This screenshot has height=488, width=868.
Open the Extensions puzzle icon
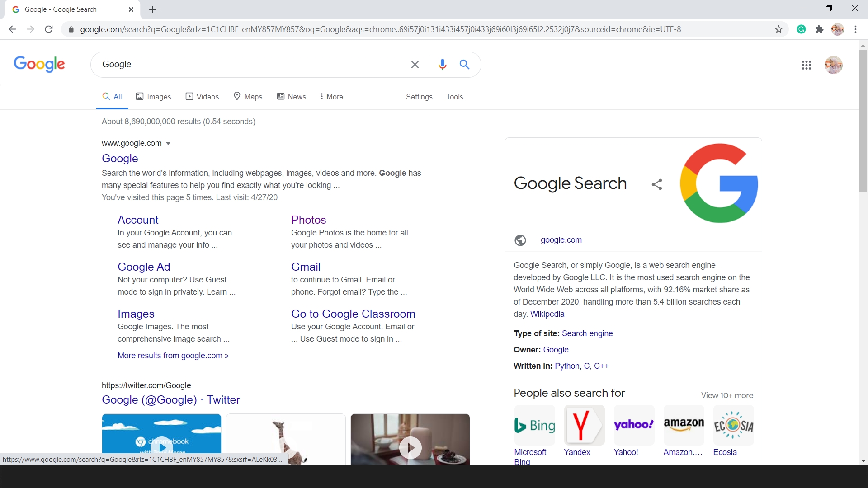[819, 29]
